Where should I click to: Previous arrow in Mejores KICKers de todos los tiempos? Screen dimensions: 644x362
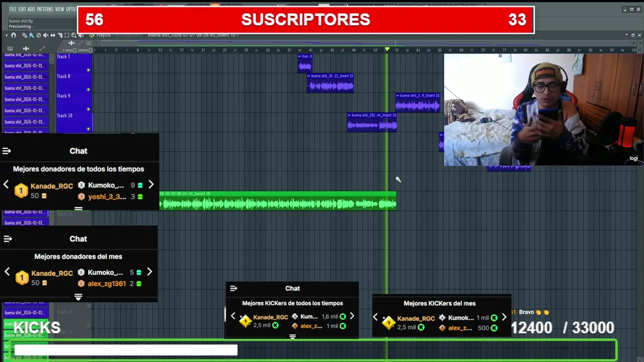click(233, 316)
